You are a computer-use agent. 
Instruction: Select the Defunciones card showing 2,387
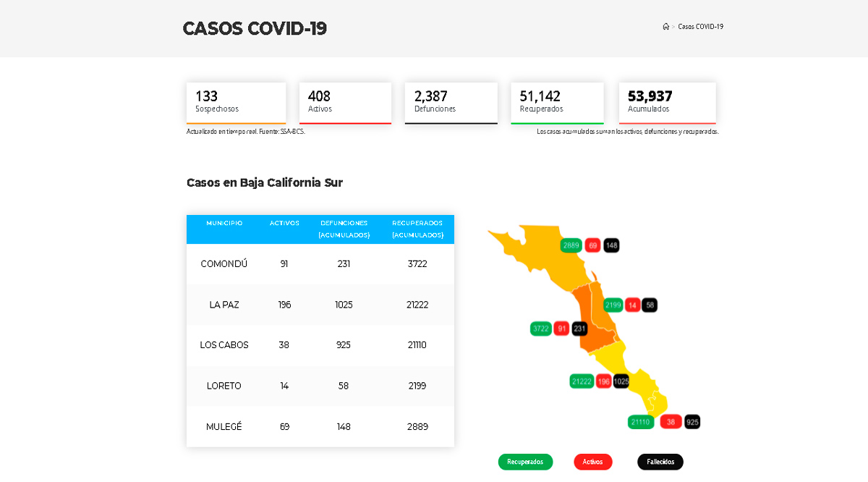pyautogui.click(x=451, y=103)
